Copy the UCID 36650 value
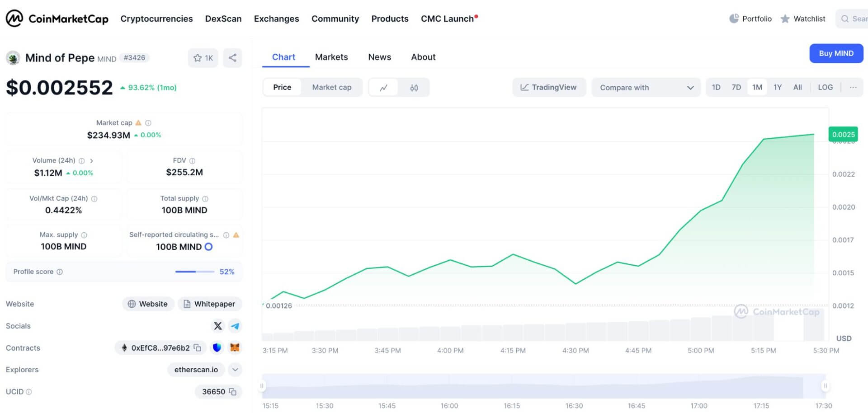The width and height of the screenshot is (868, 413). (233, 392)
